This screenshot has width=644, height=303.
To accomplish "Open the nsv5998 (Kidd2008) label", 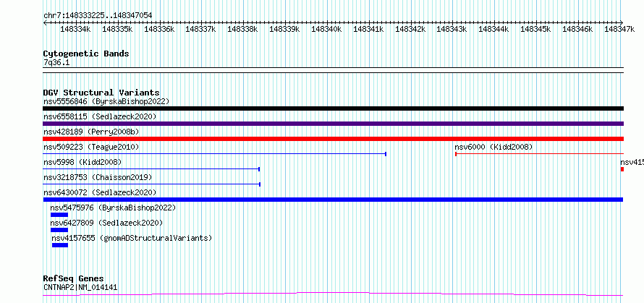I will [82, 162].
